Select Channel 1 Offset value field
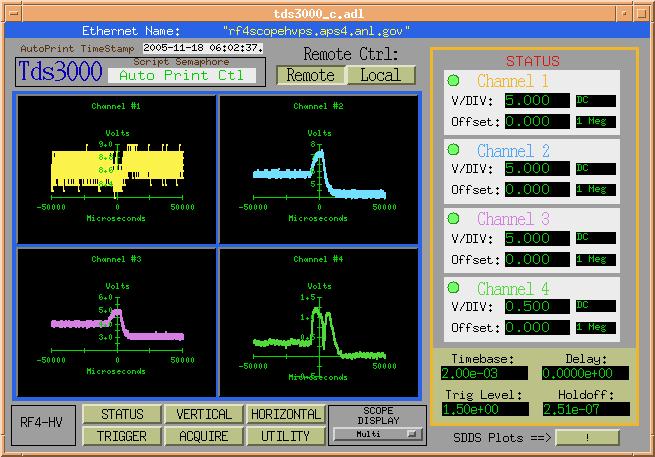655x457 pixels. click(x=537, y=122)
